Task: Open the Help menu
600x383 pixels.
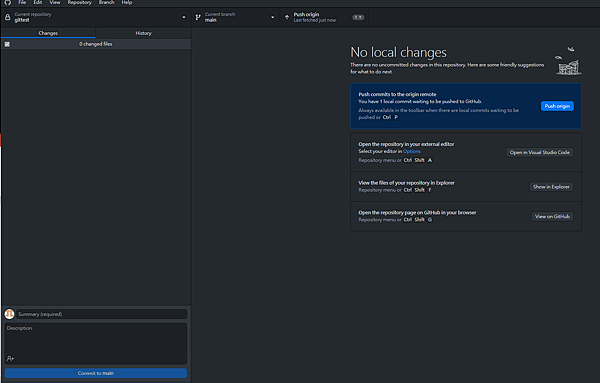Action: 127,2
